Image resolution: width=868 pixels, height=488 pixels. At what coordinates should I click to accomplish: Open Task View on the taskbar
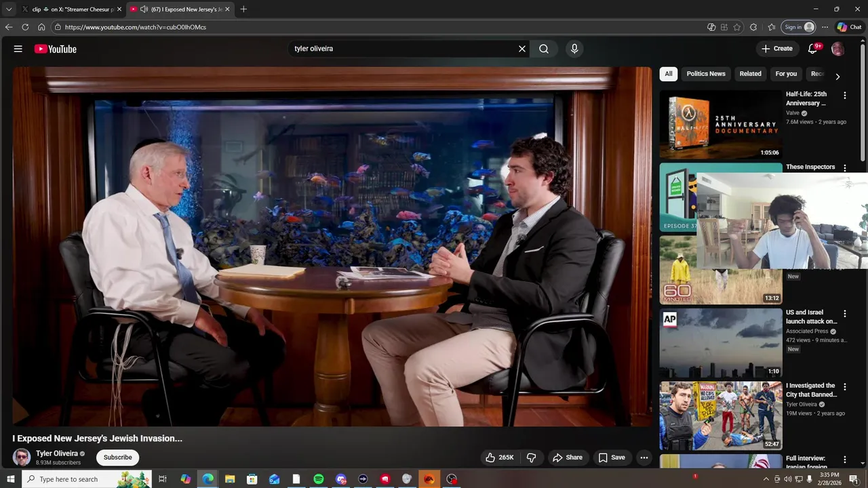pyautogui.click(x=163, y=479)
